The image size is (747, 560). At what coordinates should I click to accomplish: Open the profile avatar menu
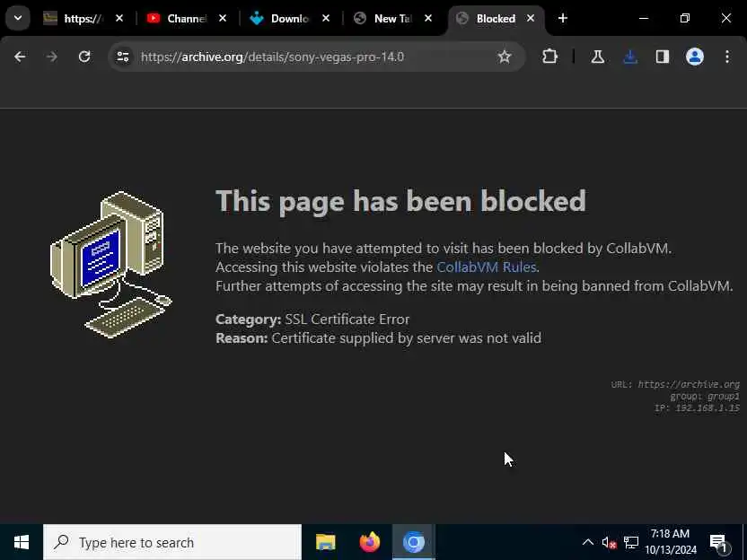[x=695, y=57]
